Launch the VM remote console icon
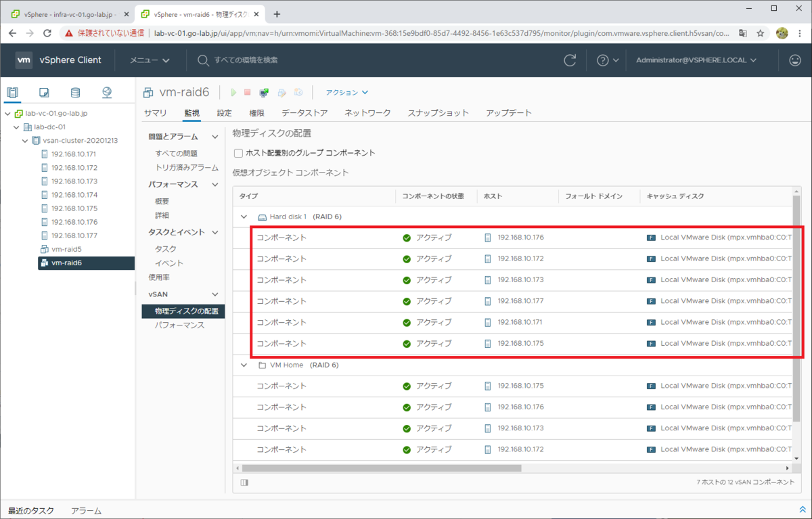Image resolution: width=812 pixels, height=519 pixels. tap(264, 92)
